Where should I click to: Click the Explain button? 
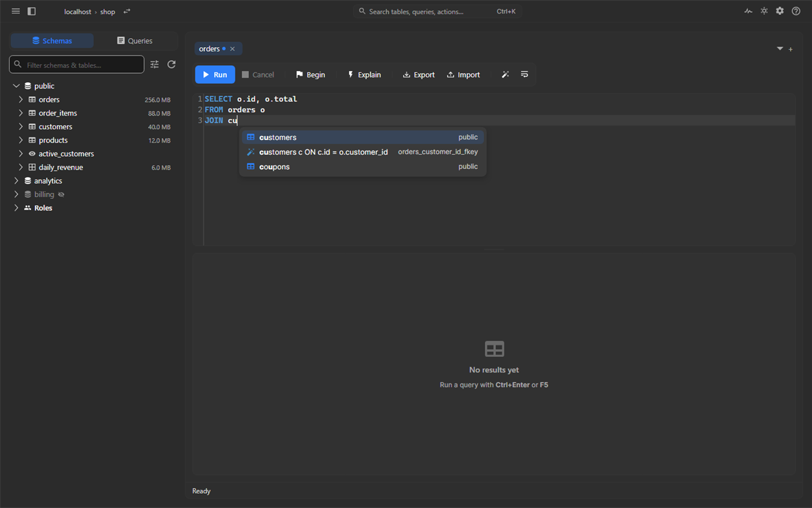tap(364, 75)
